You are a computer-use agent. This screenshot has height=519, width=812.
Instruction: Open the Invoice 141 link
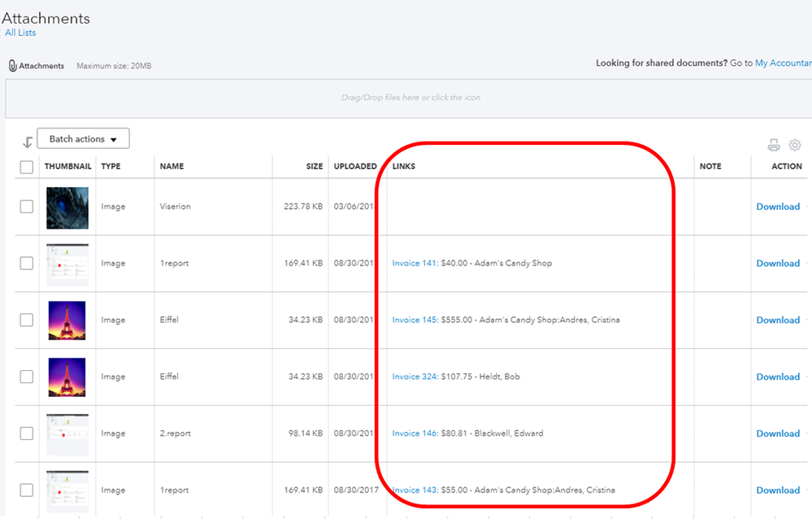(x=415, y=264)
